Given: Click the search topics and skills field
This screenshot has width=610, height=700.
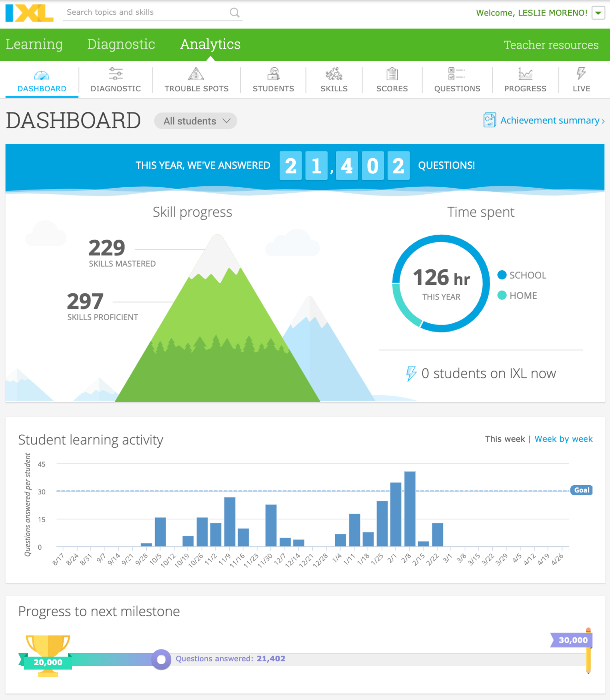Looking at the screenshot, I should tap(145, 13).
